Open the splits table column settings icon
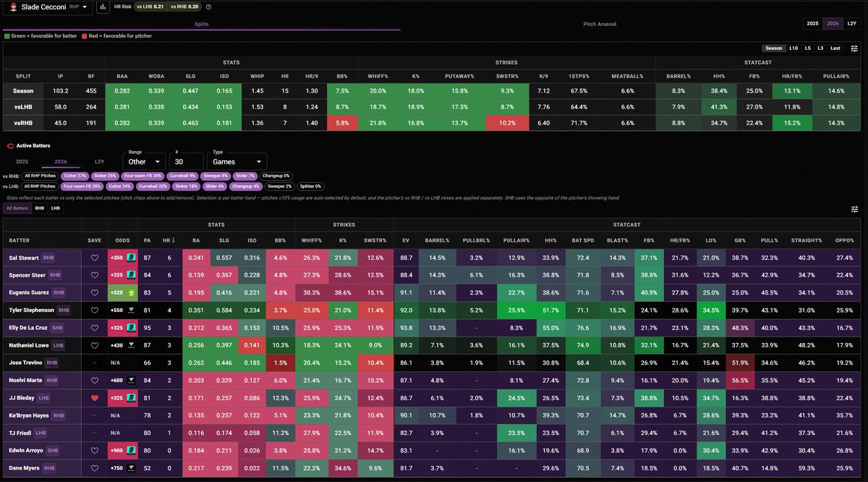 pyautogui.click(x=854, y=48)
